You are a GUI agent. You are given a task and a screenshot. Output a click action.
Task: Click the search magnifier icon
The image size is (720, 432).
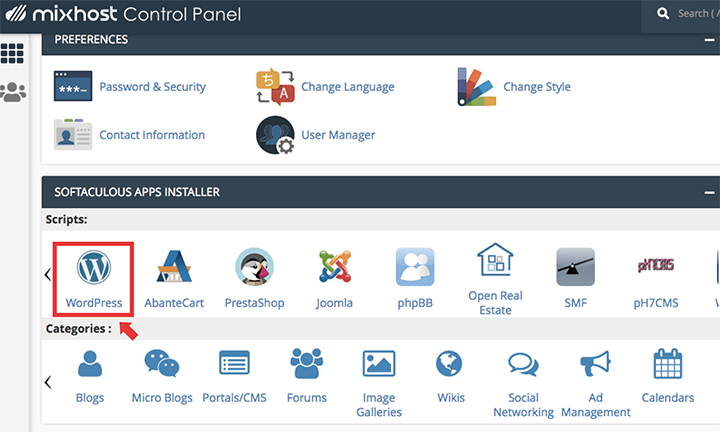point(663,13)
